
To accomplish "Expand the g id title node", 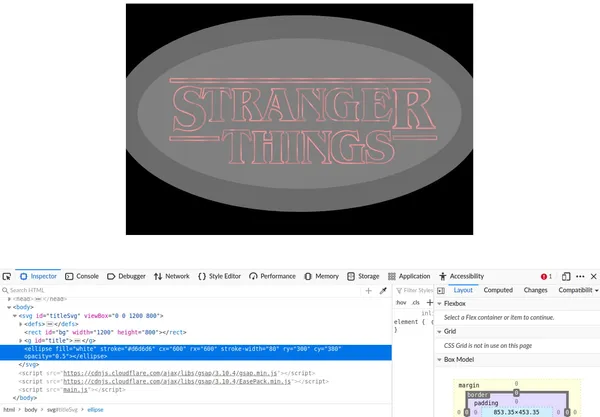I will point(21,340).
